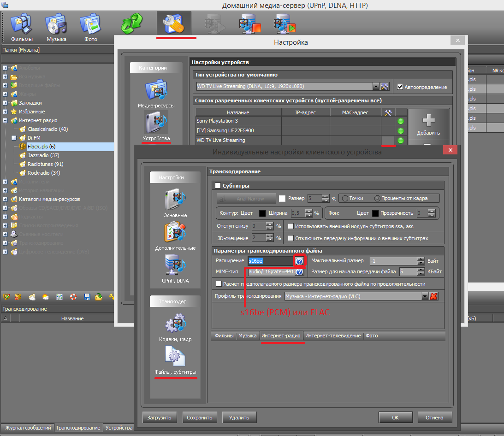
Task: Click the help icon next to Расширение field
Action: 300,261
